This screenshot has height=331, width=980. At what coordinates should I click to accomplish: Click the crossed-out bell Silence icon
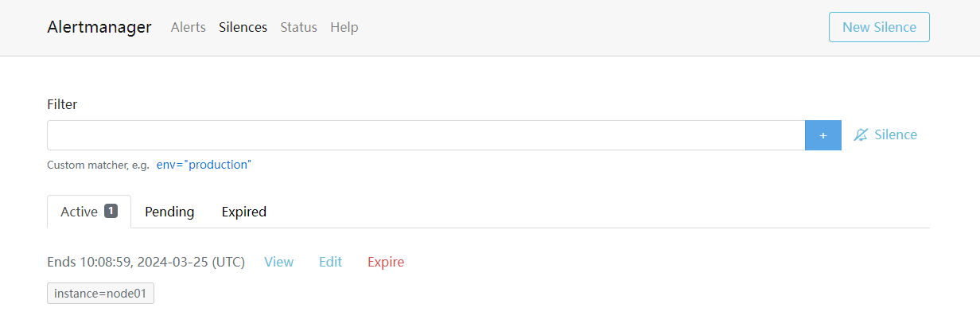(x=861, y=135)
